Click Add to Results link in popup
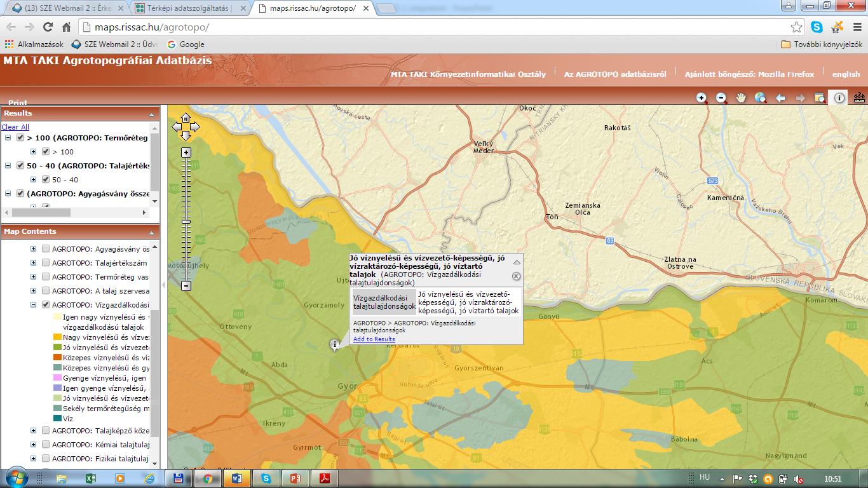The height and width of the screenshot is (488, 868). coord(374,339)
